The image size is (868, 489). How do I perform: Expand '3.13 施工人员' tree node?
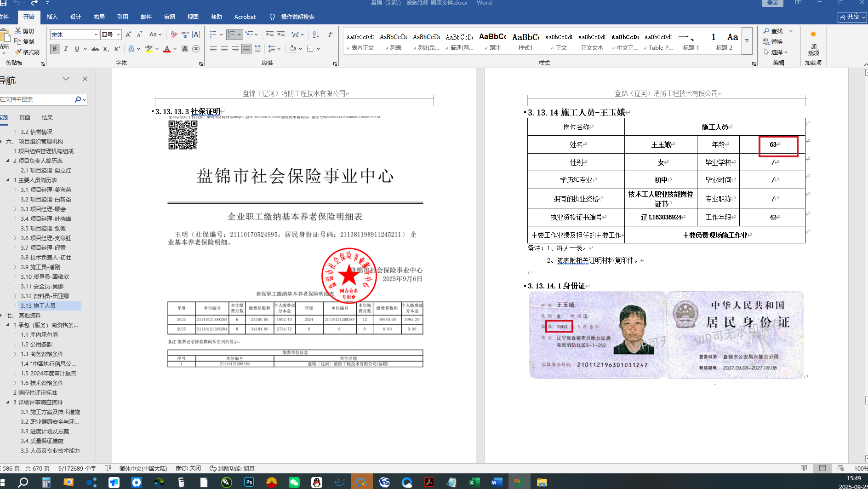coord(15,305)
